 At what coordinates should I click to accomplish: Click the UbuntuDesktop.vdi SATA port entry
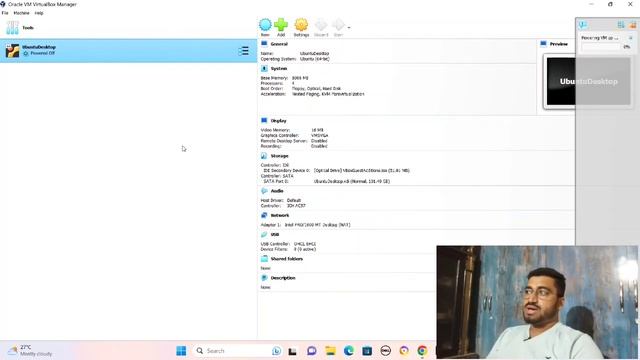point(352,181)
